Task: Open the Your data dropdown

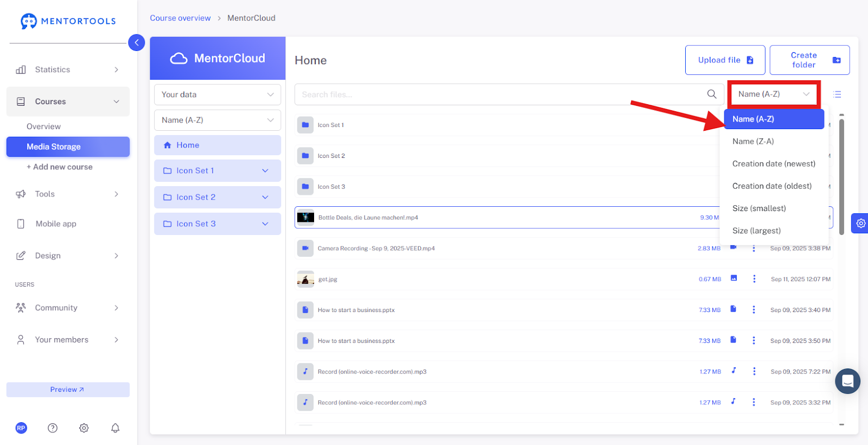Action: pos(218,94)
